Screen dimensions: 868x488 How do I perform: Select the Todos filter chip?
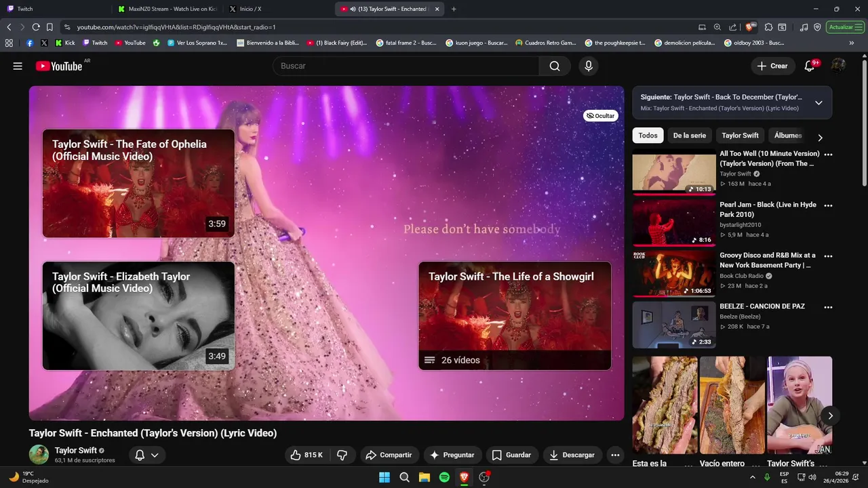pos(648,136)
